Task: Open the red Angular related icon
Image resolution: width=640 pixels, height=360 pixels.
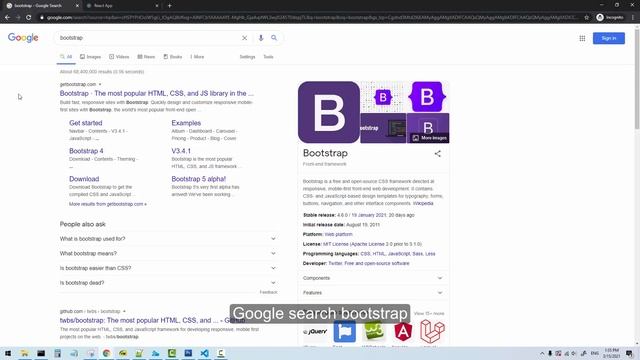Action: (x=403, y=331)
